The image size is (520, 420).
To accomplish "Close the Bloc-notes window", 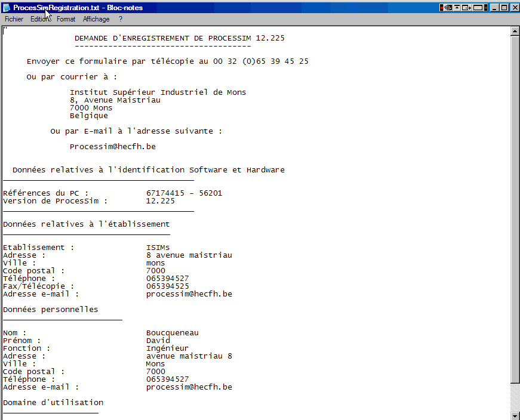I will click(x=515, y=8).
